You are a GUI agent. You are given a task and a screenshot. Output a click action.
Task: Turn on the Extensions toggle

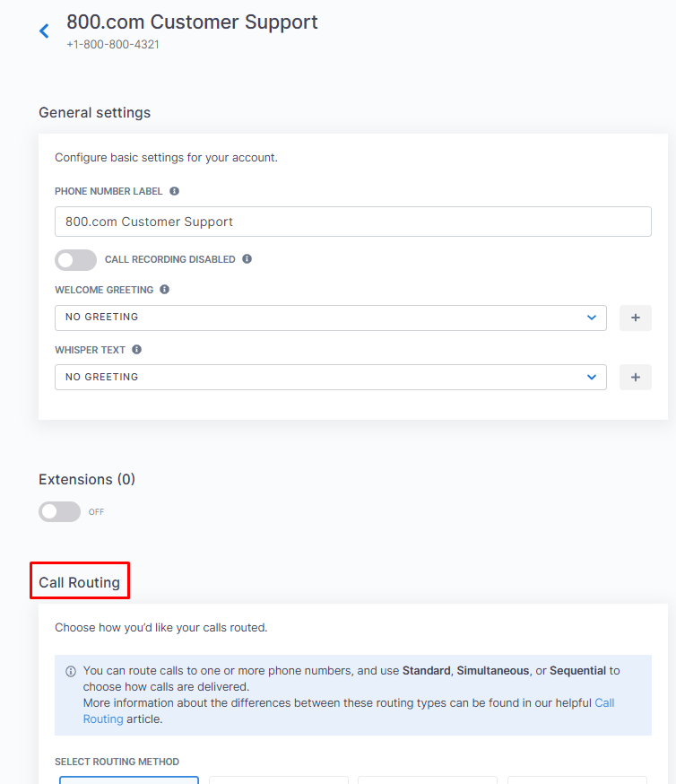click(x=59, y=511)
